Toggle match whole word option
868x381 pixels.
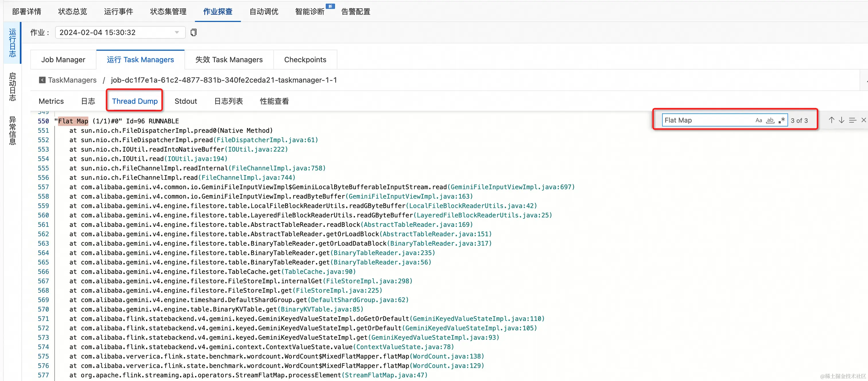click(770, 120)
